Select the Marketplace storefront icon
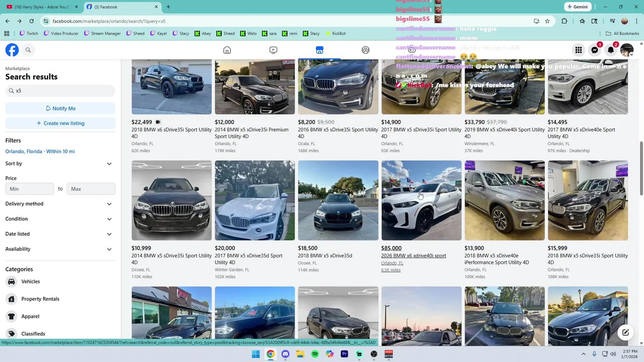The height and width of the screenshot is (362, 644). click(319, 50)
